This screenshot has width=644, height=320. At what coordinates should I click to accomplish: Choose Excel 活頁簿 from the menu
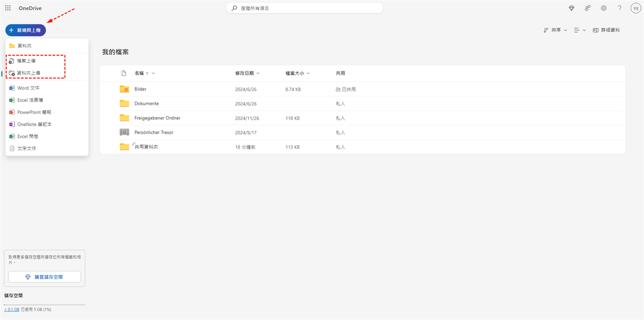pos(47,100)
